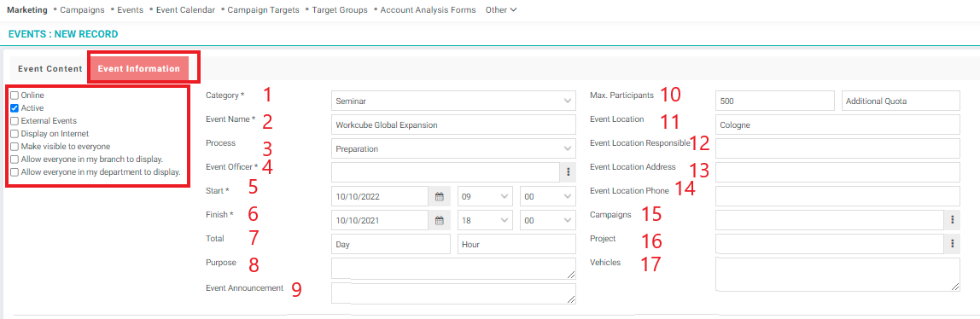
Task: Select the Event Information tab
Action: [x=139, y=69]
